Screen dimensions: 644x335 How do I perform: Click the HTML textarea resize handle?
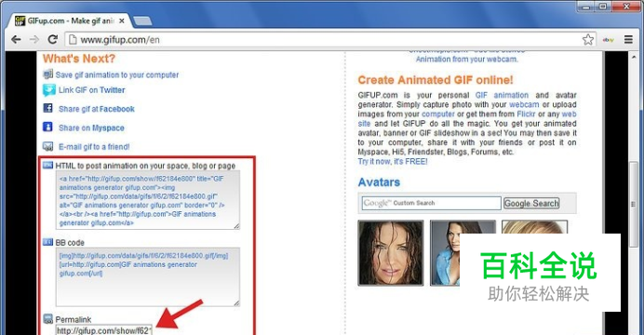(236, 226)
